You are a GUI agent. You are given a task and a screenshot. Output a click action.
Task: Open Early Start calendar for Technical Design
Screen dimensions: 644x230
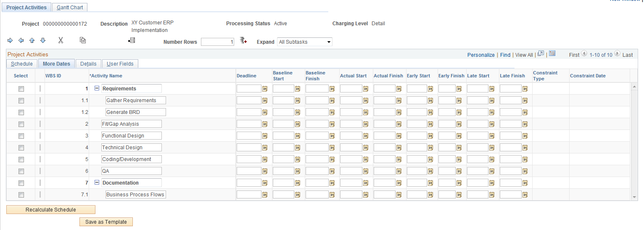pyautogui.click(x=430, y=148)
